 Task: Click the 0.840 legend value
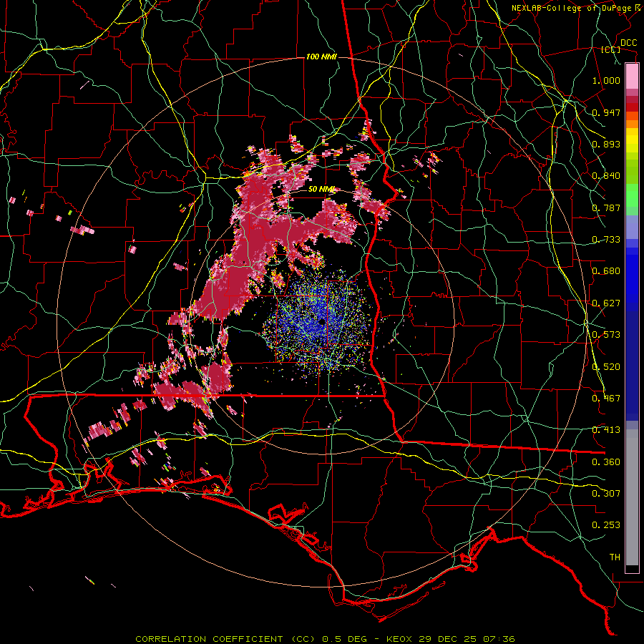[x=606, y=176]
